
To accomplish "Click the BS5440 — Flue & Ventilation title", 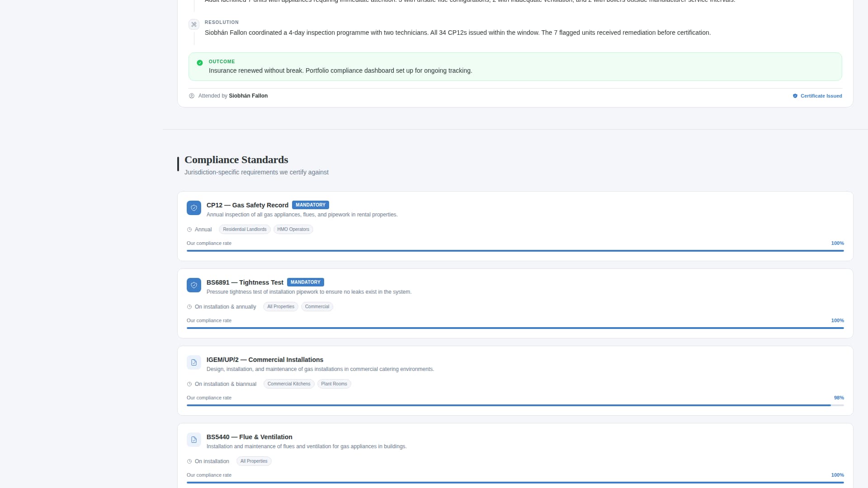I will (x=250, y=437).
